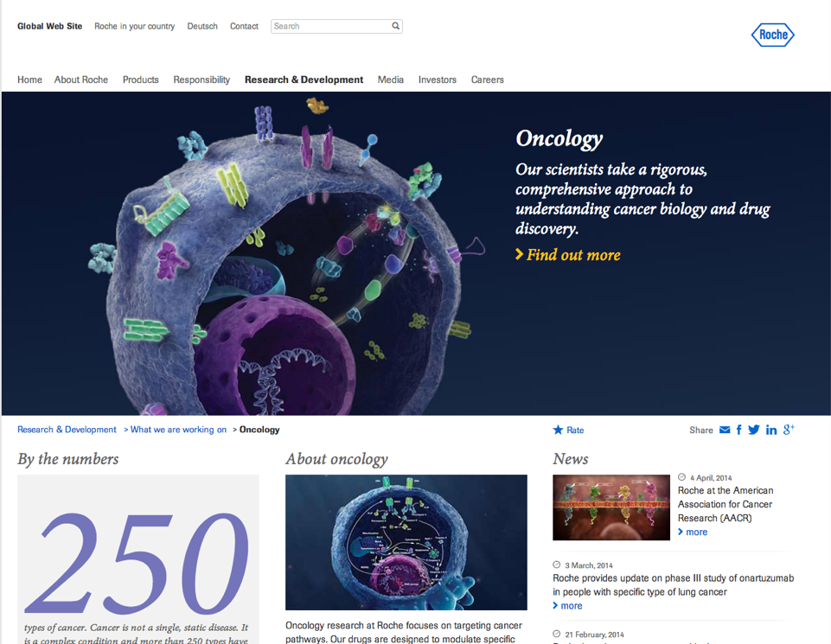Open Research & Development breadcrumb link
831x644 pixels.
coord(67,430)
